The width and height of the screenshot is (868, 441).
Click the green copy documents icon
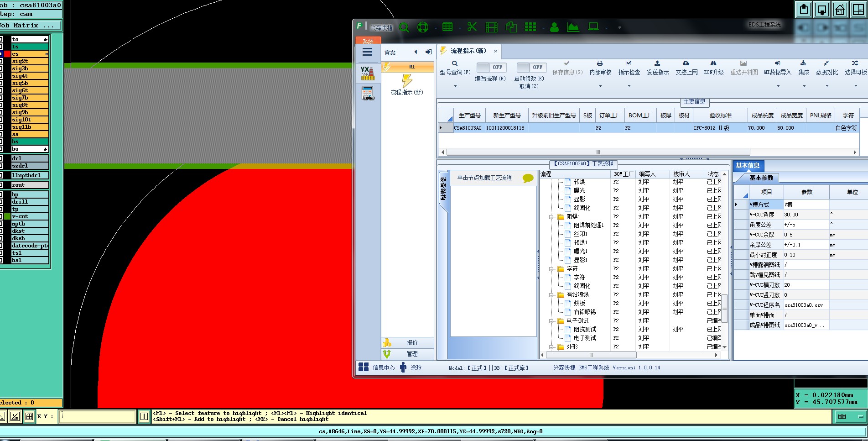coord(511,27)
